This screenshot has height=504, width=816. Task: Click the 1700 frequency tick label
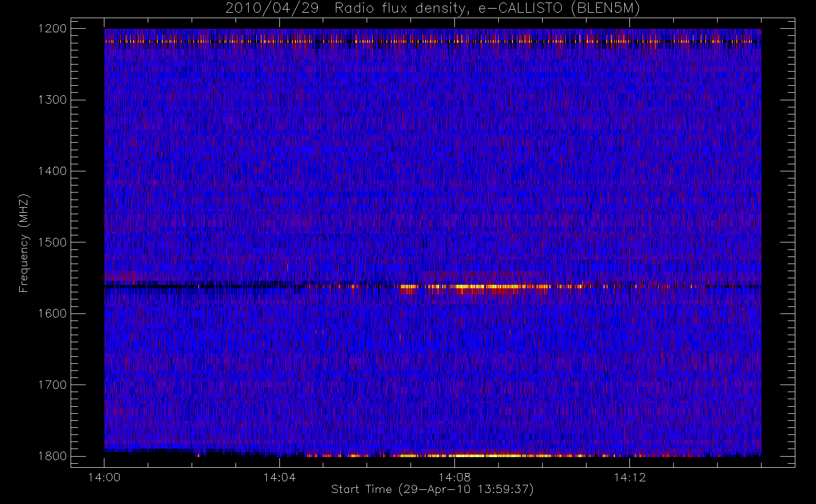[x=52, y=385]
